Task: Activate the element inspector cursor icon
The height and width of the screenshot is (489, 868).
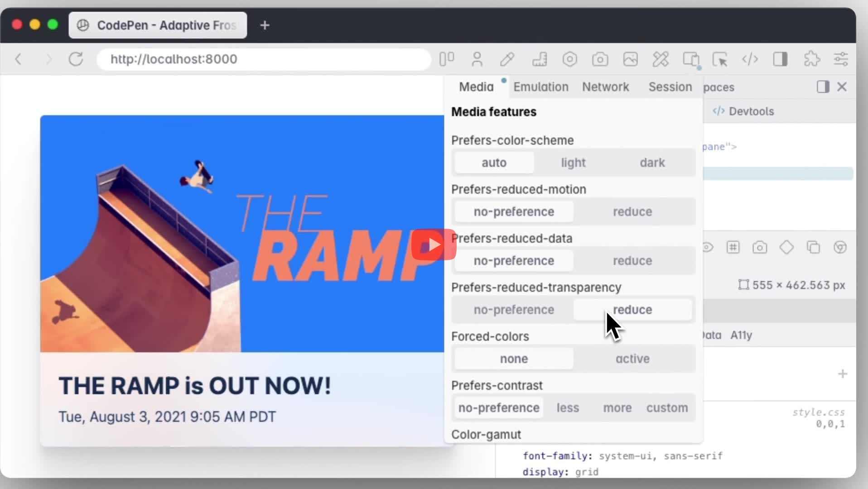Action: click(720, 59)
